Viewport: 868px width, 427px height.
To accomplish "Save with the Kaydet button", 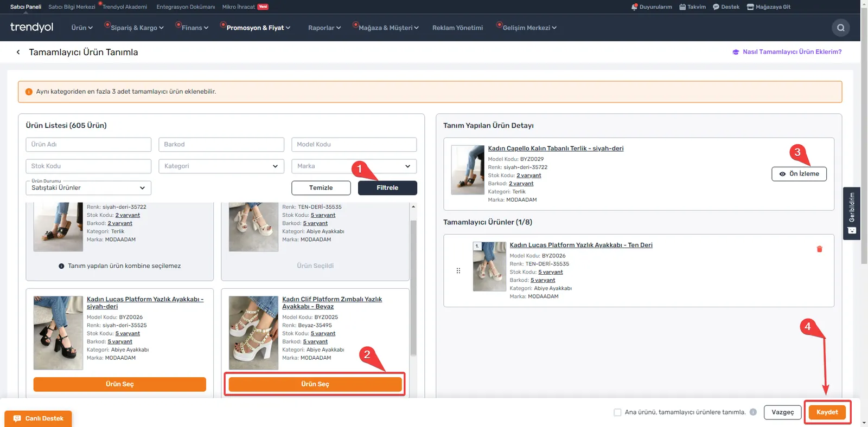I will (x=827, y=412).
